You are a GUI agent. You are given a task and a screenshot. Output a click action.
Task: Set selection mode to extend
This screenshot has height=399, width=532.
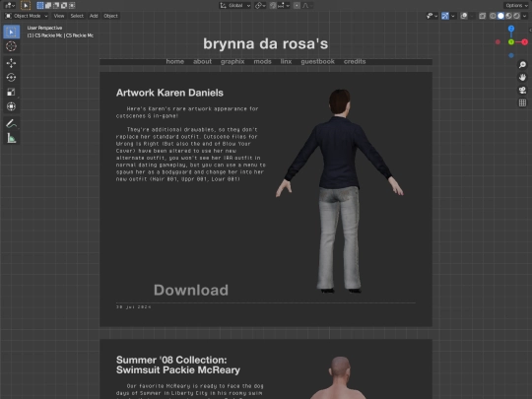click(x=48, y=5)
